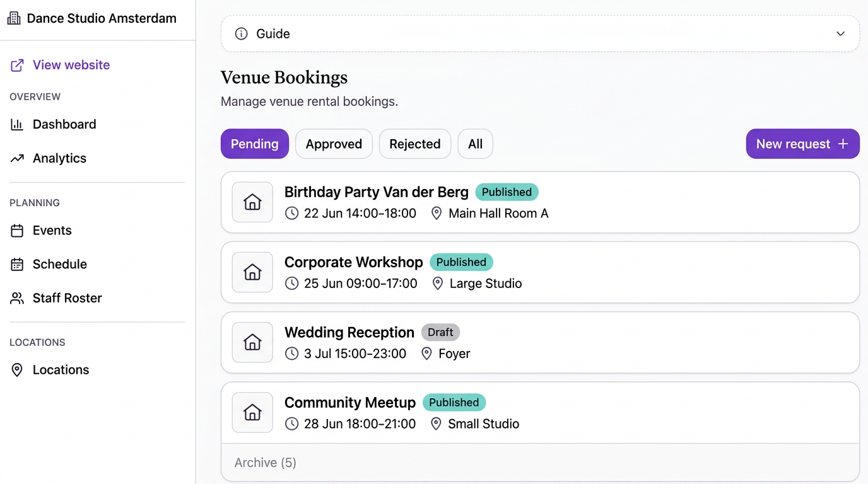The image size is (868, 484).
Task: Click the house icon beside Community Meetup
Action: click(252, 413)
